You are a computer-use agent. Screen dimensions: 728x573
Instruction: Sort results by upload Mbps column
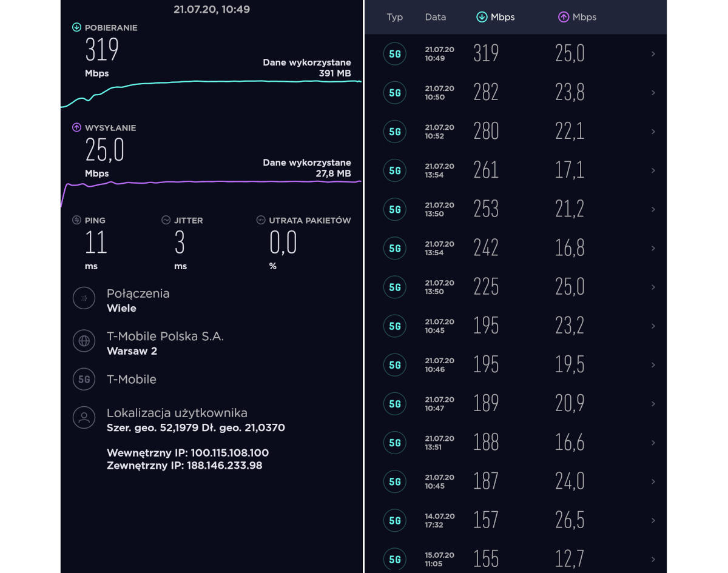(x=577, y=17)
